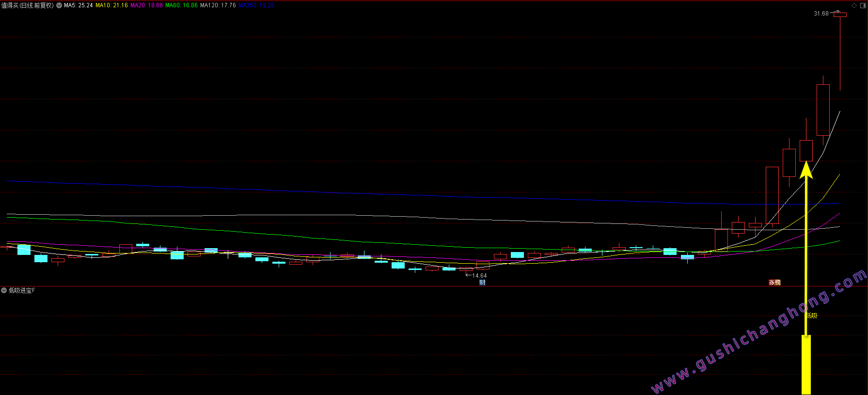
Task: Click the 31.68 high price label
Action: [821, 14]
